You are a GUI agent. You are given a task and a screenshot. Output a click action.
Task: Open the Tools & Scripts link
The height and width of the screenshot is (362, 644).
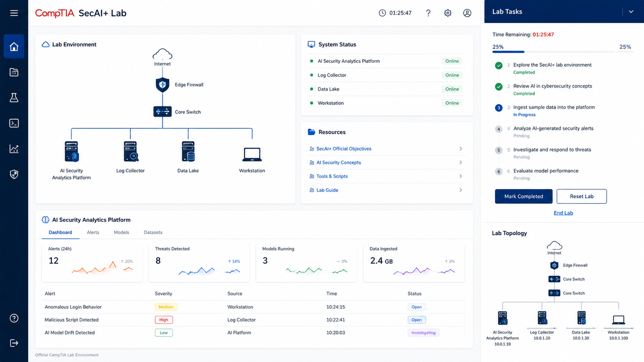tap(332, 176)
